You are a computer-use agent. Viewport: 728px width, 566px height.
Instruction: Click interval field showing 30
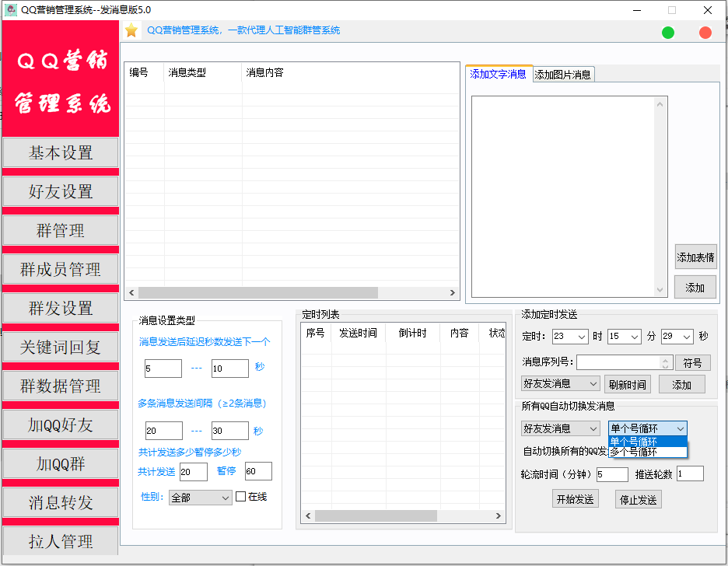pyautogui.click(x=229, y=431)
